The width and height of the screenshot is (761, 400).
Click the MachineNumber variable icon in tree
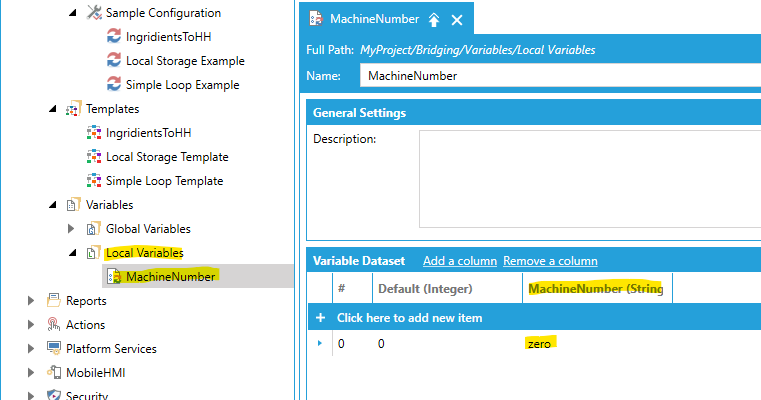[x=114, y=276]
